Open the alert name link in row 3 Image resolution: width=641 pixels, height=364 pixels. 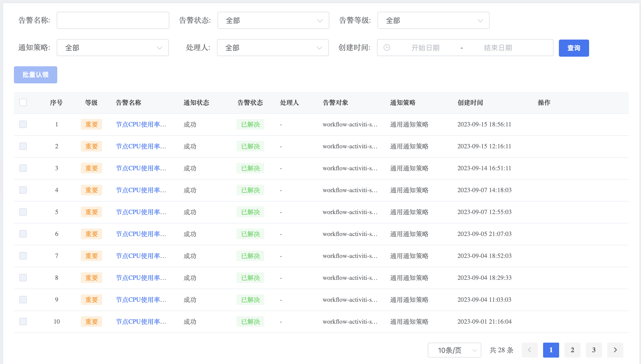(x=141, y=168)
